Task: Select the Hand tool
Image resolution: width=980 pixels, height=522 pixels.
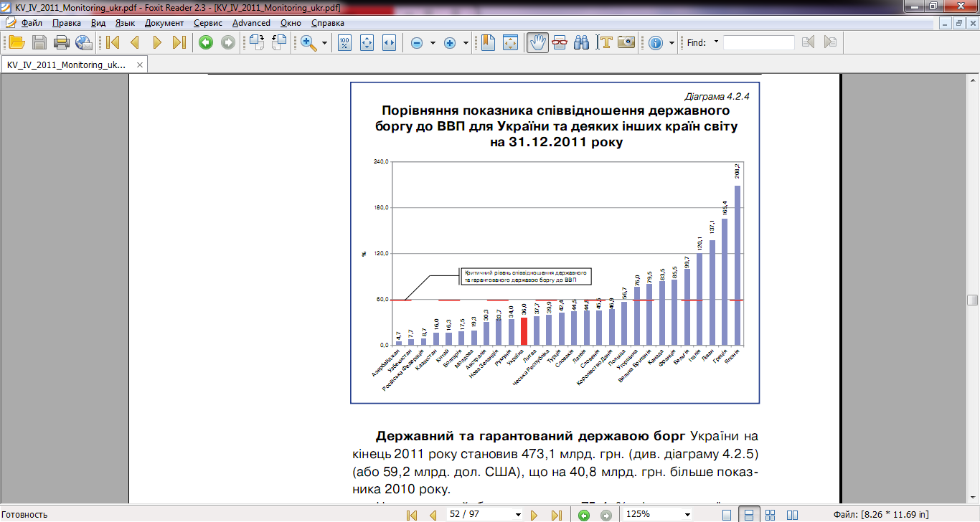Action: coord(537,42)
